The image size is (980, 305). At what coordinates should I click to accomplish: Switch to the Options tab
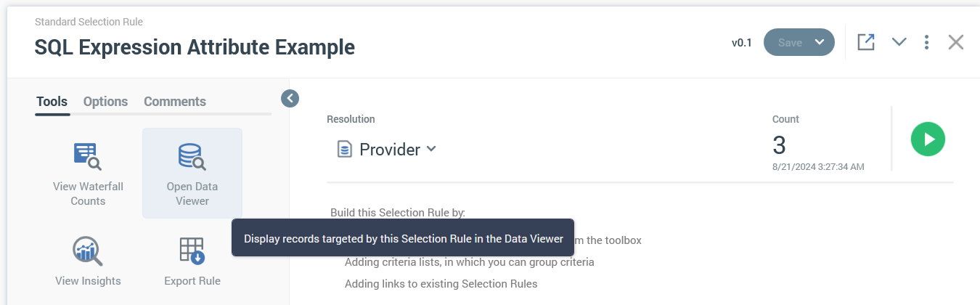click(x=105, y=102)
